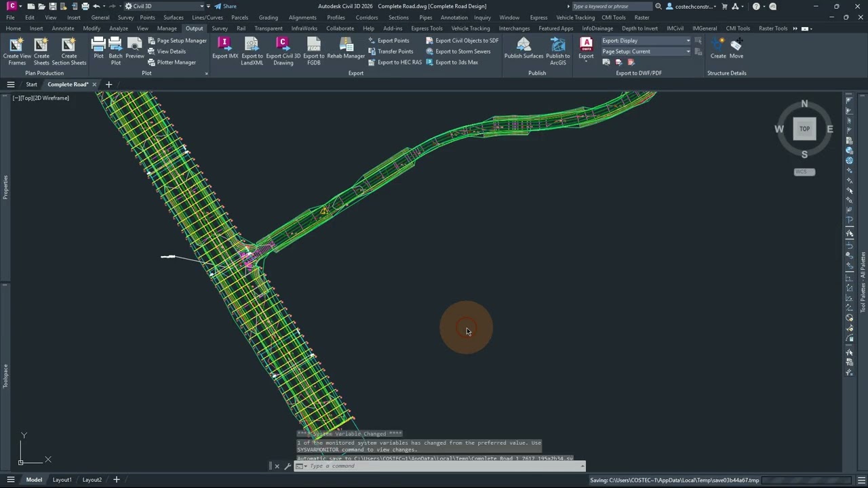
Task: Click the Export to LandXML icon
Action: 252,45
